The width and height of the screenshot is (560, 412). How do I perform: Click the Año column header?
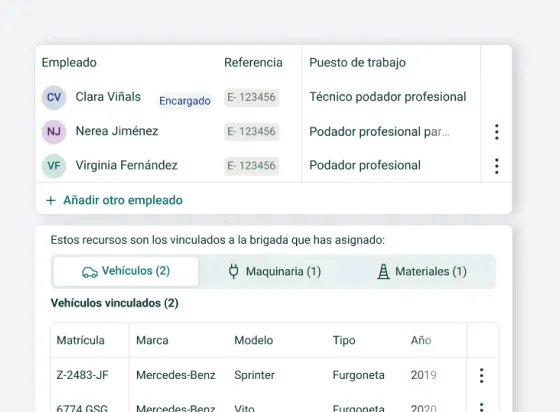[421, 340]
